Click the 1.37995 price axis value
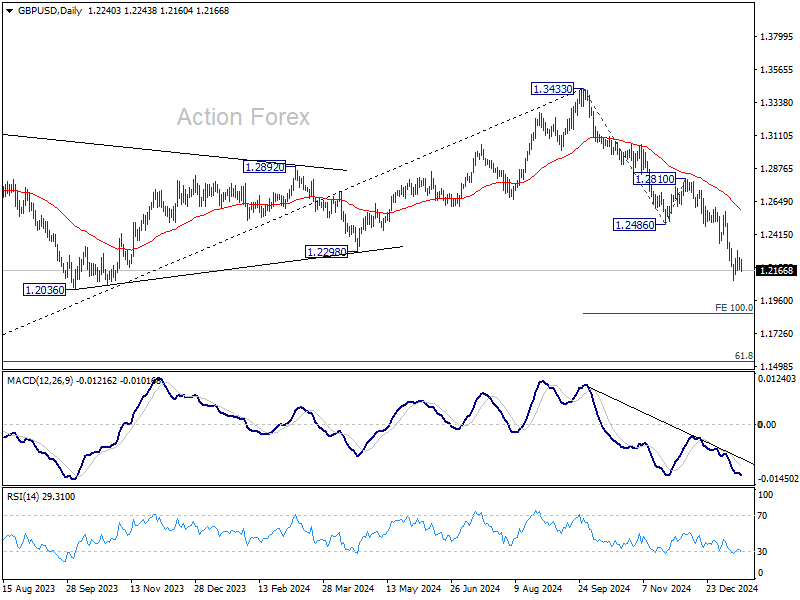800x600 pixels. click(777, 37)
